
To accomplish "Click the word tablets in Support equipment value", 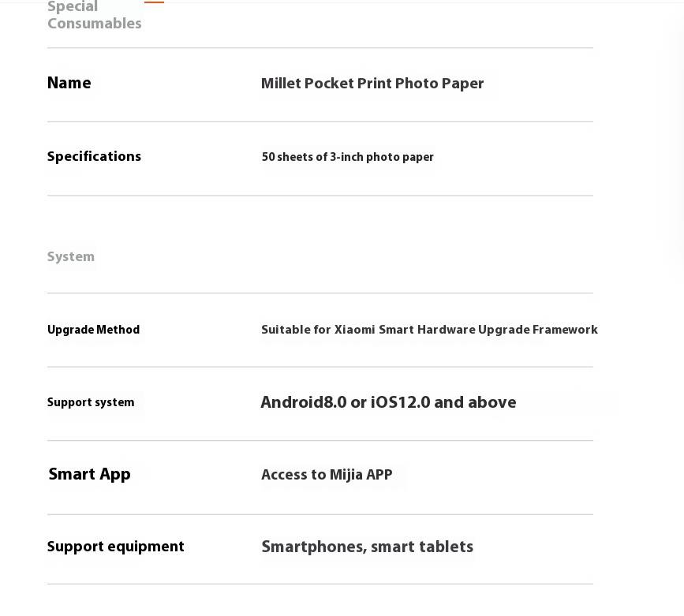I will point(446,547).
